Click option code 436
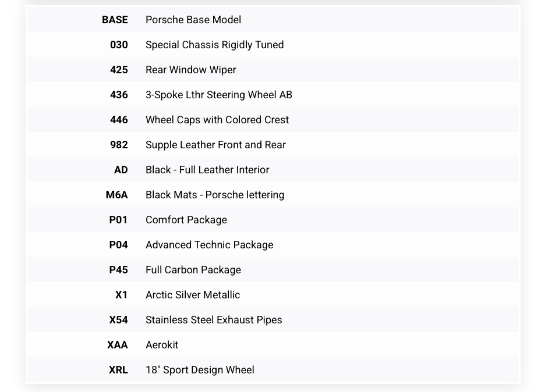Screen dimensions: 534x392 (x=119, y=95)
